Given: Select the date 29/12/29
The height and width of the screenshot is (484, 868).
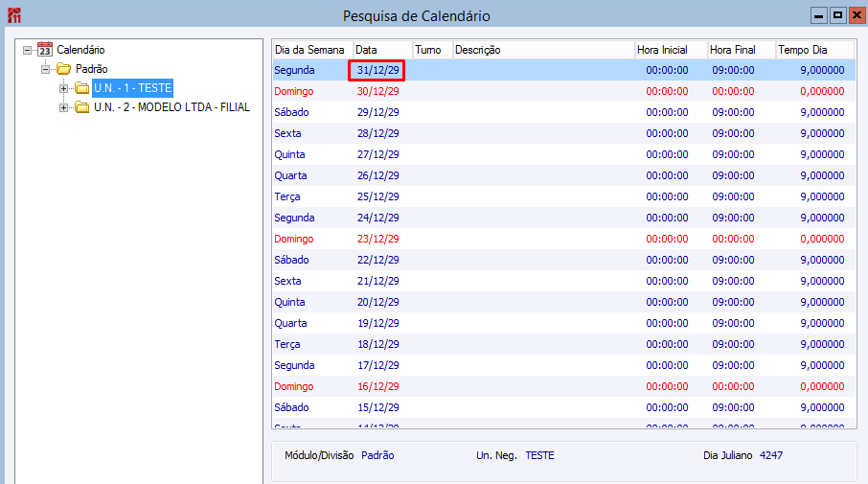Looking at the screenshot, I should [377, 112].
